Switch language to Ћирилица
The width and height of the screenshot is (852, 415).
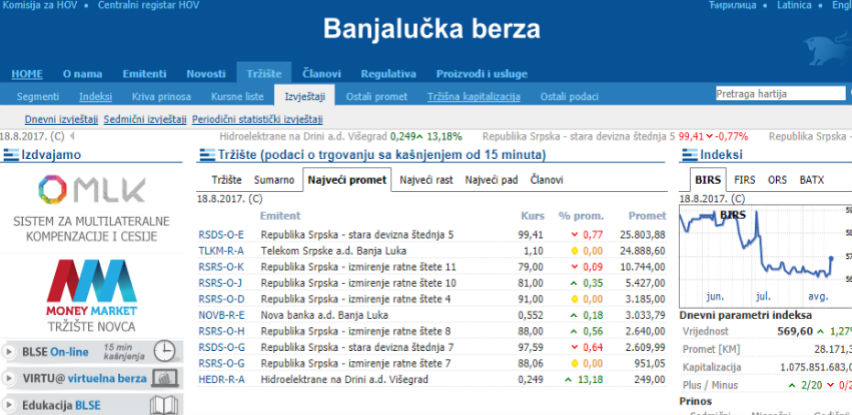pyautogui.click(x=733, y=5)
